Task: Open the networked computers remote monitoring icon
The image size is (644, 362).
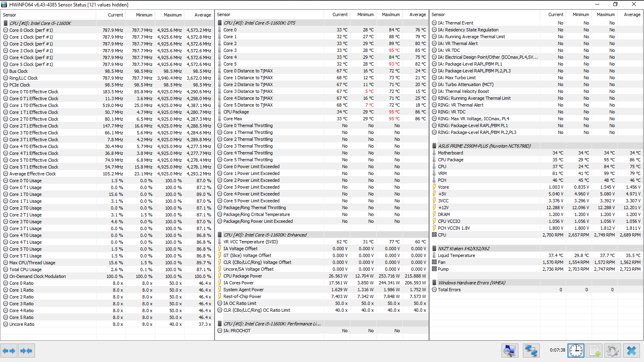Action: point(531,351)
